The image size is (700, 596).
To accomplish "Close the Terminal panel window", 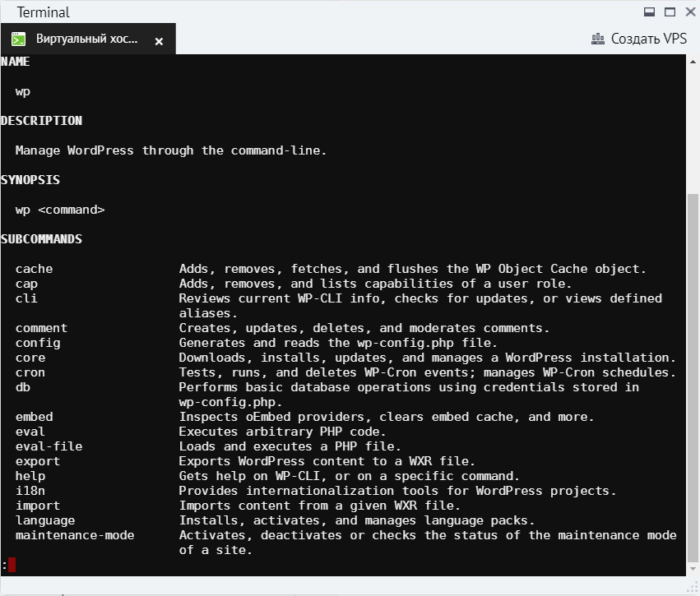I will 689,12.
